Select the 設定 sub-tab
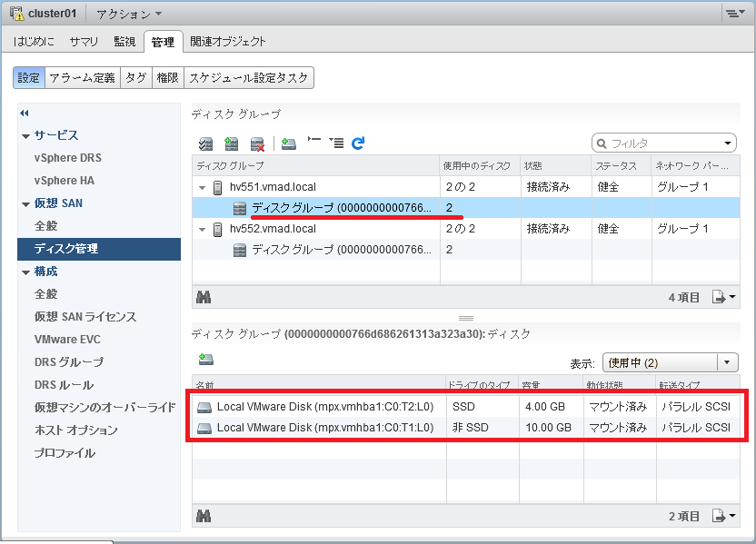756x544 pixels. tap(29, 77)
